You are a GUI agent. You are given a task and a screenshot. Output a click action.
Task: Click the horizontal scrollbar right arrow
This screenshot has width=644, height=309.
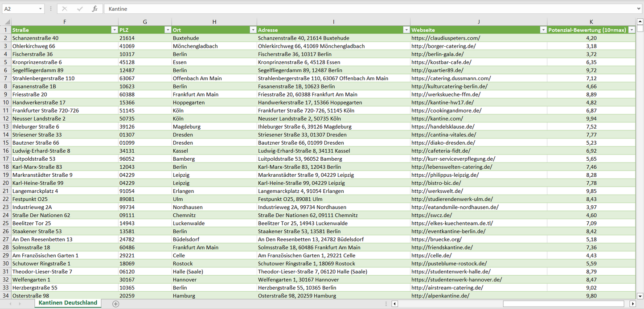pyautogui.click(x=632, y=304)
